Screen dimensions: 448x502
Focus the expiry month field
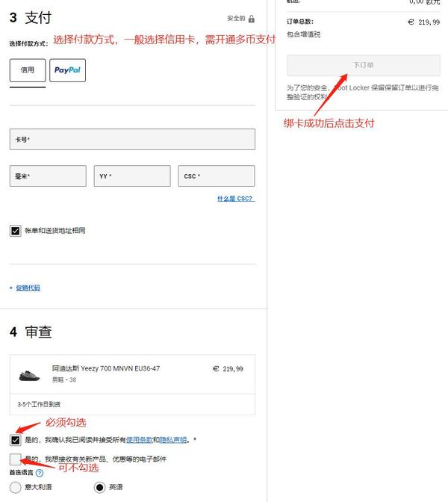(x=48, y=176)
